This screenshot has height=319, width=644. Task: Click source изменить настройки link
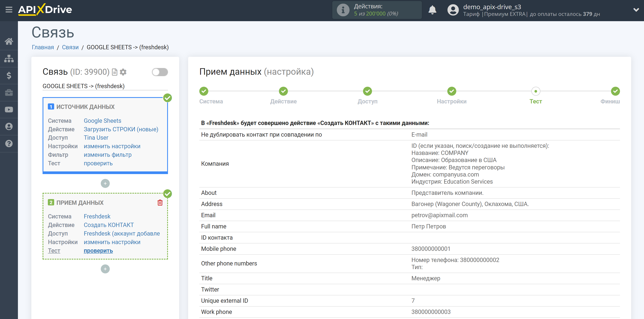(x=112, y=146)
